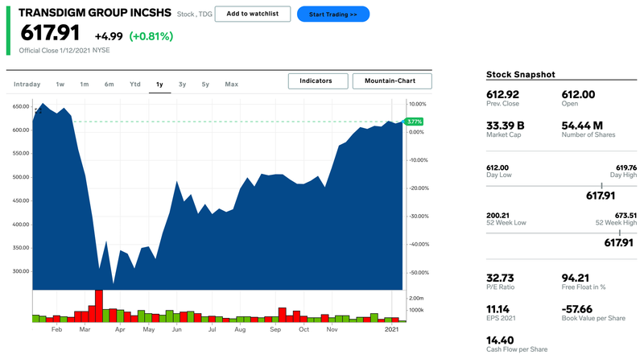Viewport: 644px width, 359px height.
Task: Click the -50.00% percent axis label
Action: pyautogui.click(x=419, y=273)
